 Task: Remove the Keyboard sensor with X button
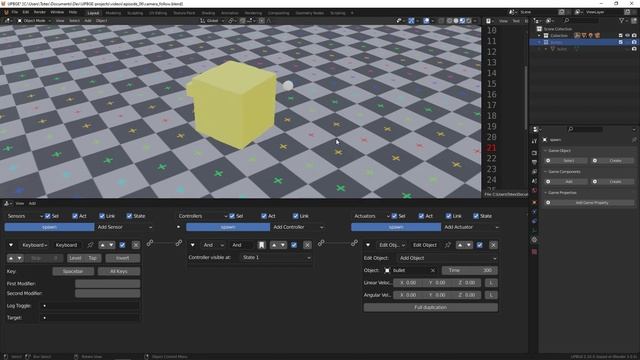click(136, 245)
